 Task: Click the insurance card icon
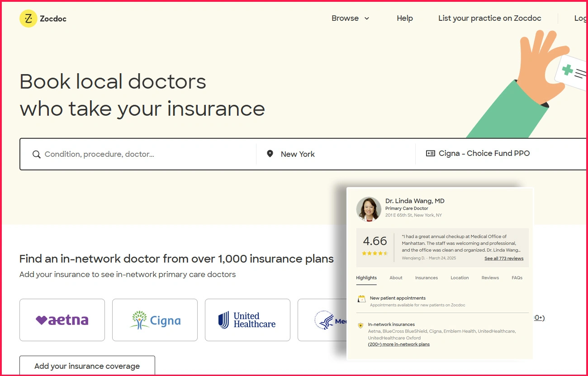tap(430, 154)
